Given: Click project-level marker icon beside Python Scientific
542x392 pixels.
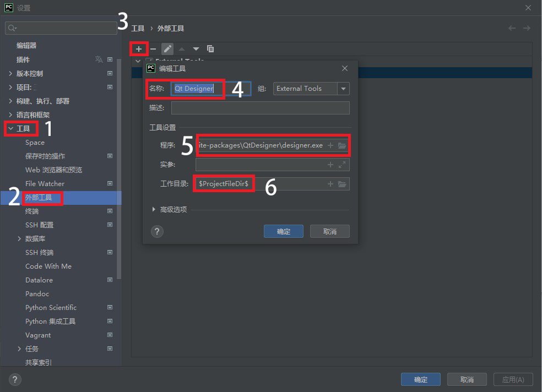Looking at the screenshot, I should [110, 307].
